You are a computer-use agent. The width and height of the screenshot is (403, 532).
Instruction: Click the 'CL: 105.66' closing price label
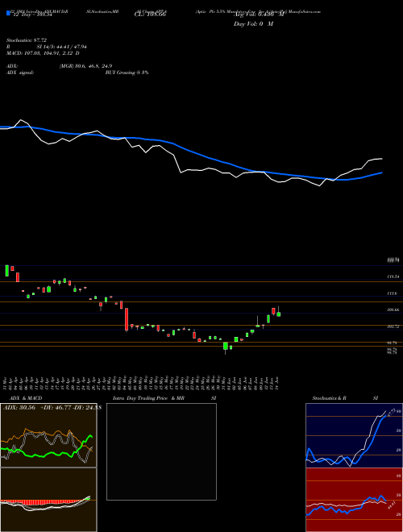coord(152,15)
